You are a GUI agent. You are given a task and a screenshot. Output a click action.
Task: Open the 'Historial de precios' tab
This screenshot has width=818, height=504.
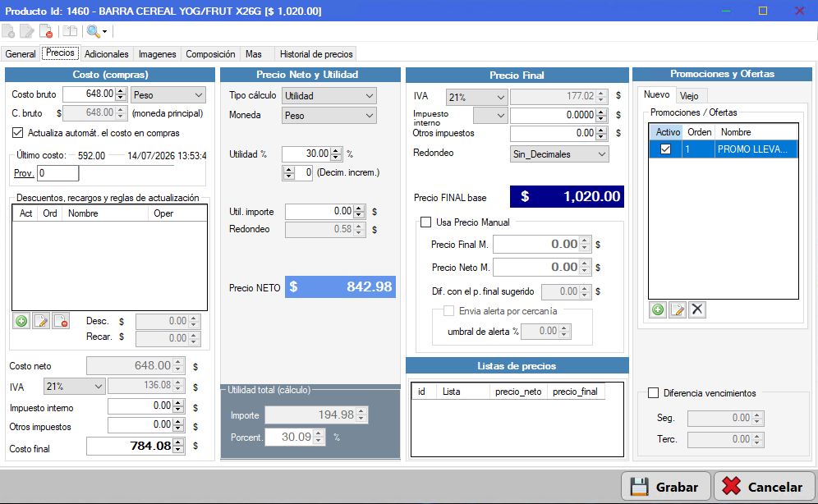pos(316,54)
